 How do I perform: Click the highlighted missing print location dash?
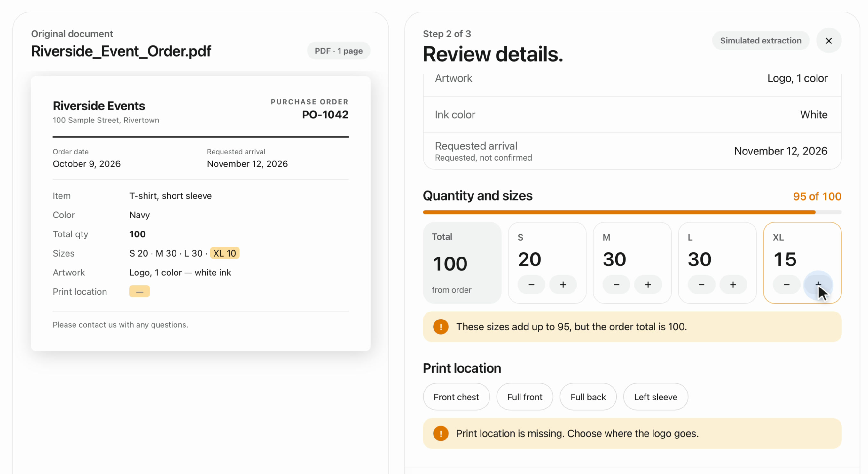[139, 291]
